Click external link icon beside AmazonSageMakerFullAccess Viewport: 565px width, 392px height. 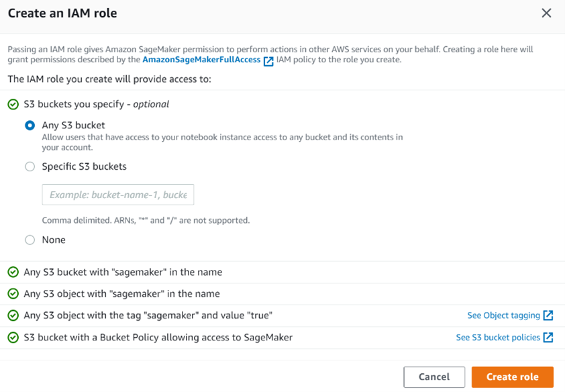tap(268, 61)
